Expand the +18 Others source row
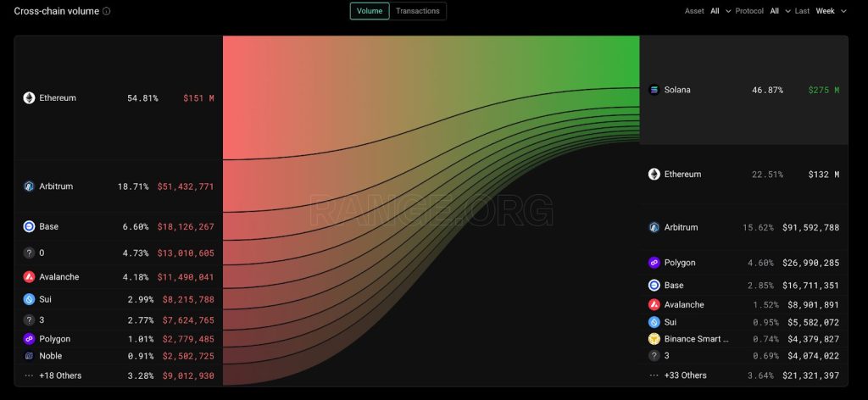 click(119, 375)
